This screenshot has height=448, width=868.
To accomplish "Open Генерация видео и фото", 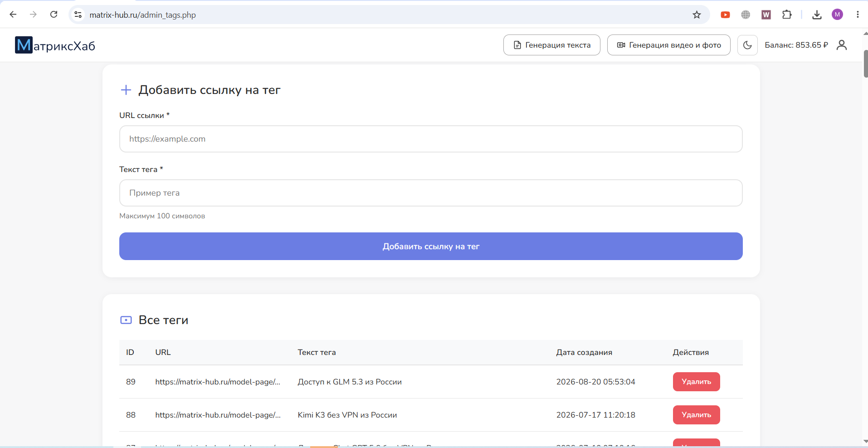I will tap(668, 45).
